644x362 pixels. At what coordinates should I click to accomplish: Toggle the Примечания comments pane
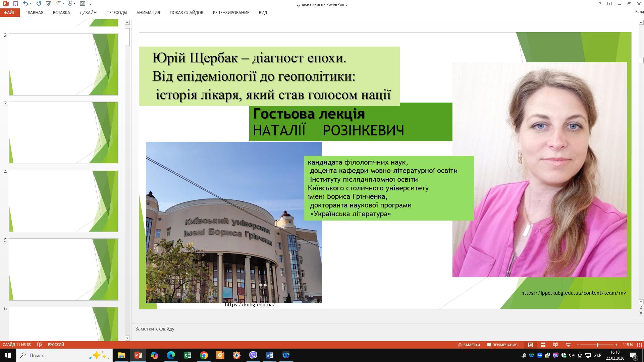pos(502,345)
